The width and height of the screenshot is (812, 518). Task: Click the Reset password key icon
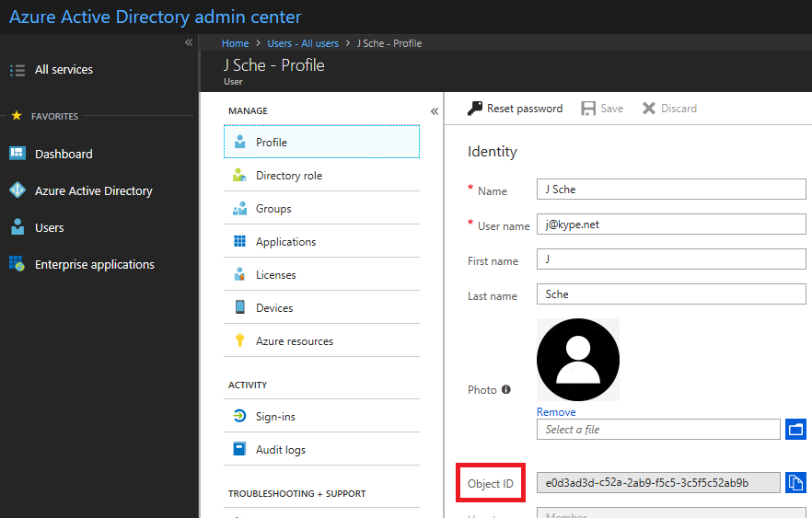tap(475, 109)
